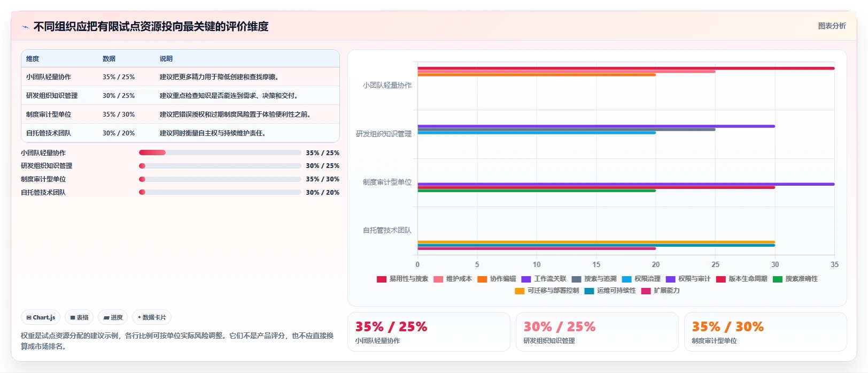The height and width of the screenshot is (373, 868).
Task: Click the 30% / 25% table cell
Action: tap(119, 96)
